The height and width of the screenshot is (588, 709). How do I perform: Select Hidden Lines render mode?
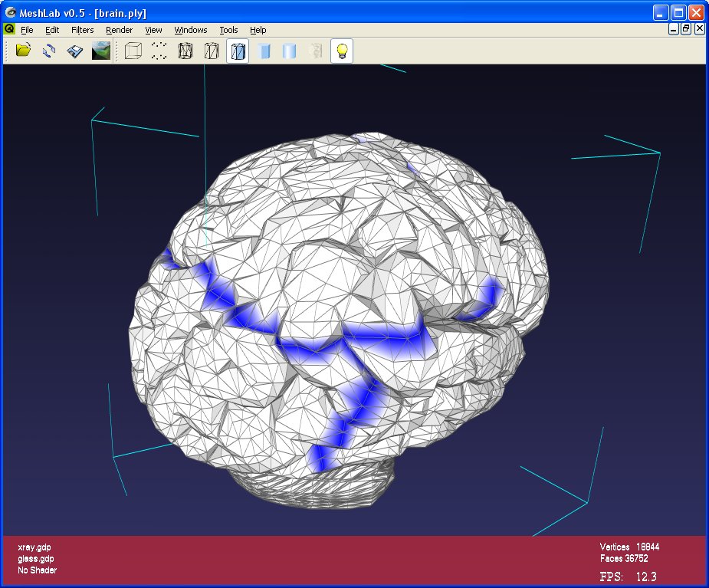(x=212, y=51)
